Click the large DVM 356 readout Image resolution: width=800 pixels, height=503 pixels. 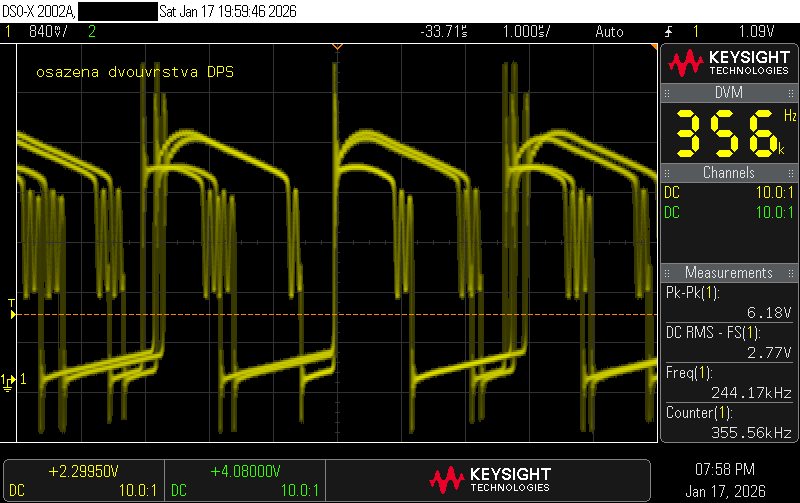point(727,131)
